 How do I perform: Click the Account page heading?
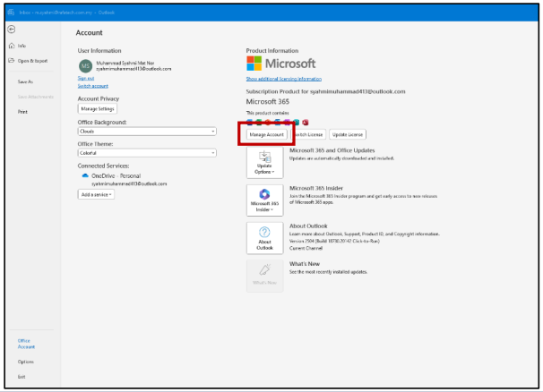(x=89, y=32)
